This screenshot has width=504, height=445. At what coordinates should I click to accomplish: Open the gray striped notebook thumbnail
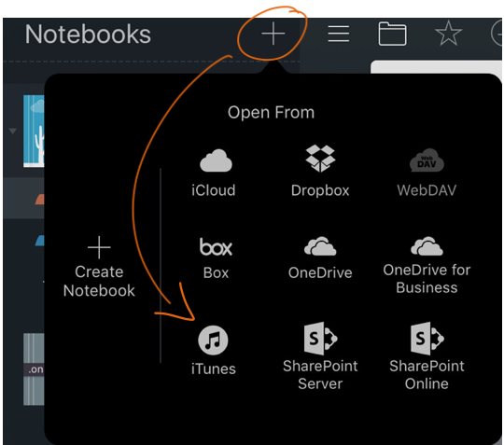(34, 369)
